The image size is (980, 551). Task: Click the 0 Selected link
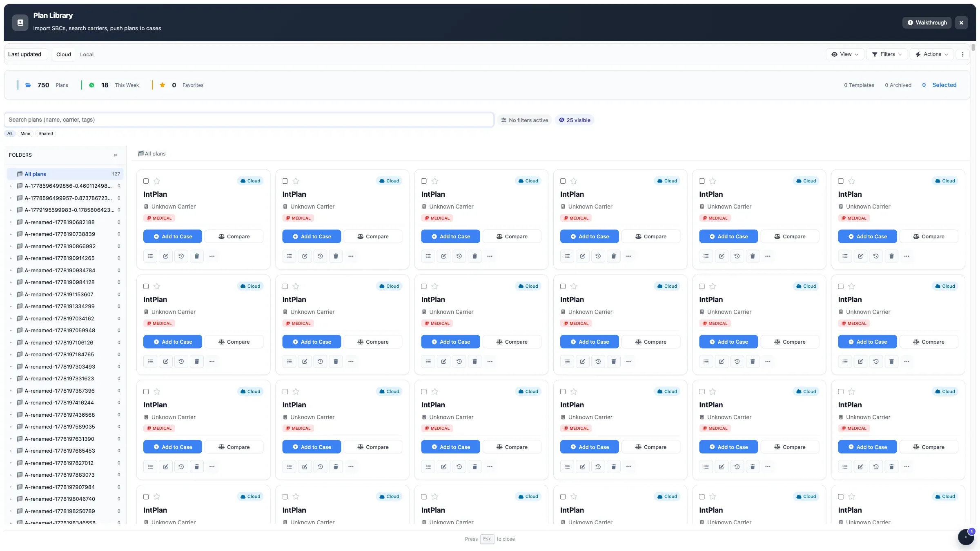click(x=939, y=85)
